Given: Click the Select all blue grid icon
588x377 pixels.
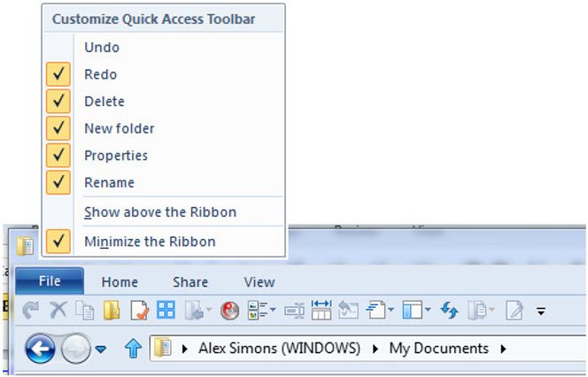Looking at the screenshot, I should tap(166, 310).
